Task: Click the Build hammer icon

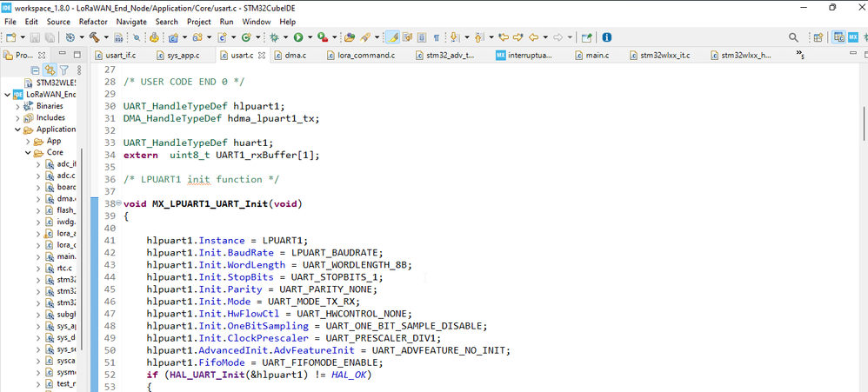Action: click(x=94, y=37)
